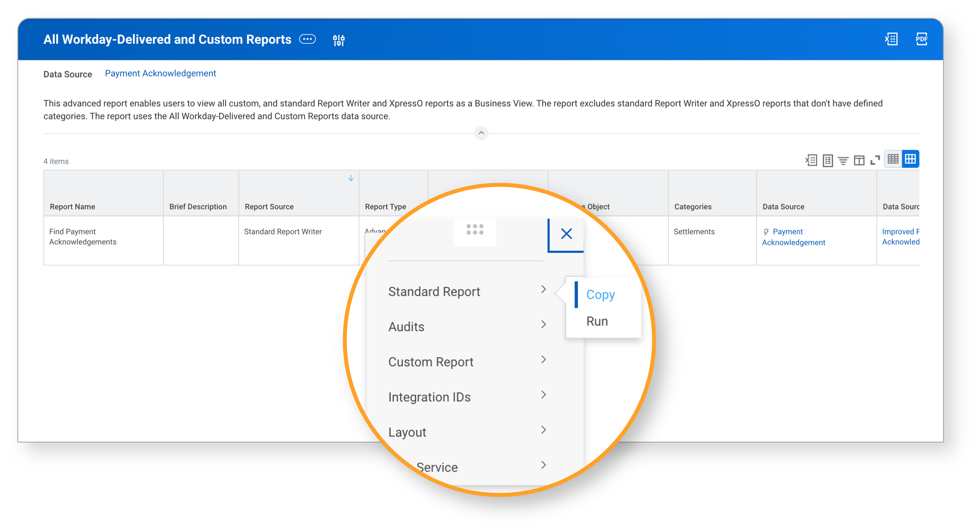Screen dimensions: 980x532
Task: Expand the Integration IDs submenu
Action: (467, 397)
